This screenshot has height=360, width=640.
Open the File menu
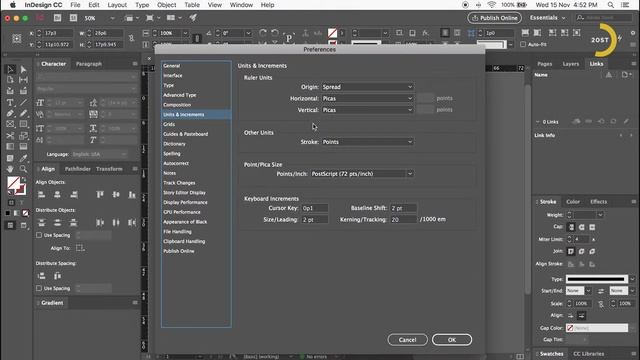[75, 5]
